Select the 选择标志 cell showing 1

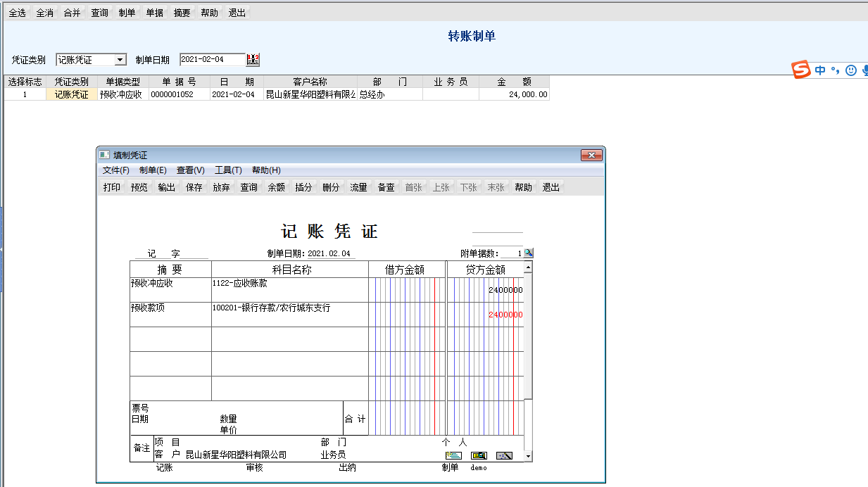25,94
